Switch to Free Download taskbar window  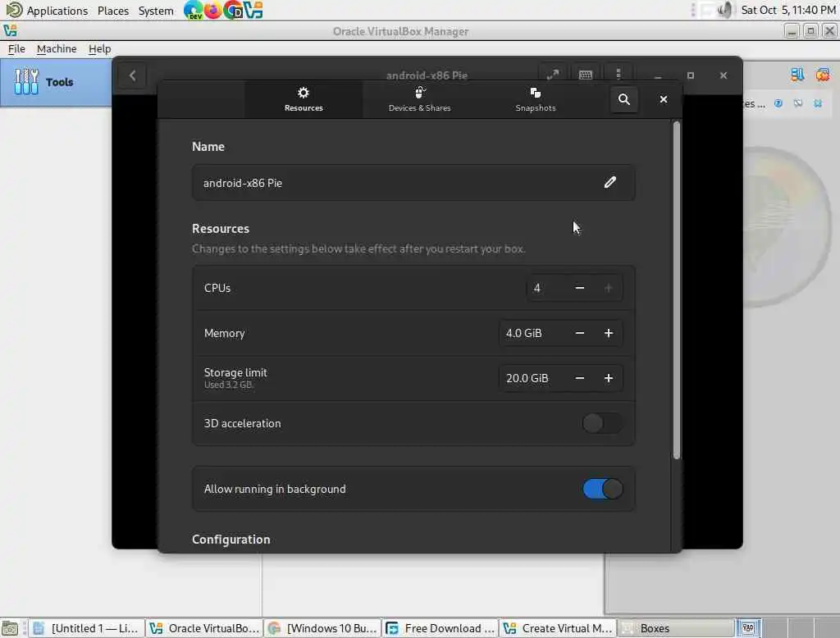(441, 628)
